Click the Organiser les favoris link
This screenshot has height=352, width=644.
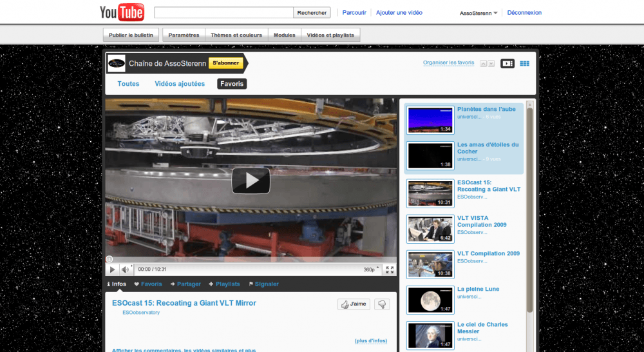click(448, 63)
